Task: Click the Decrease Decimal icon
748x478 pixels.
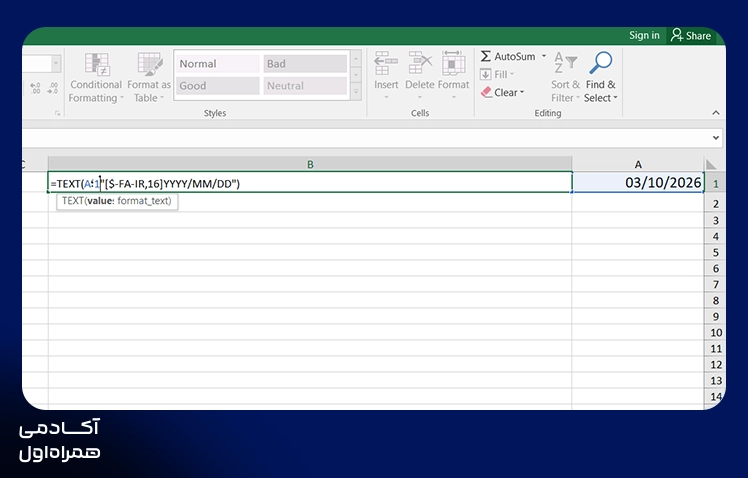Action: coord(52,88)
